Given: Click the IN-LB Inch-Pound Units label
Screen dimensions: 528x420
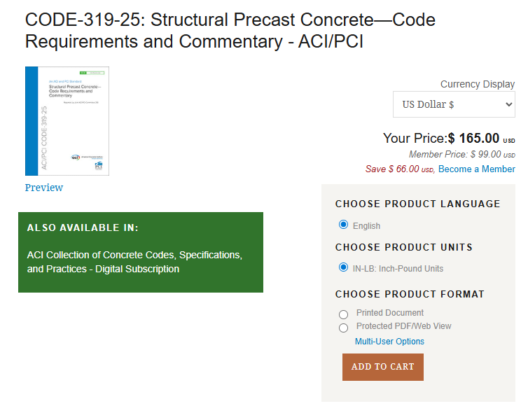Looking at the screenshot, I should [x=398, y=269].
